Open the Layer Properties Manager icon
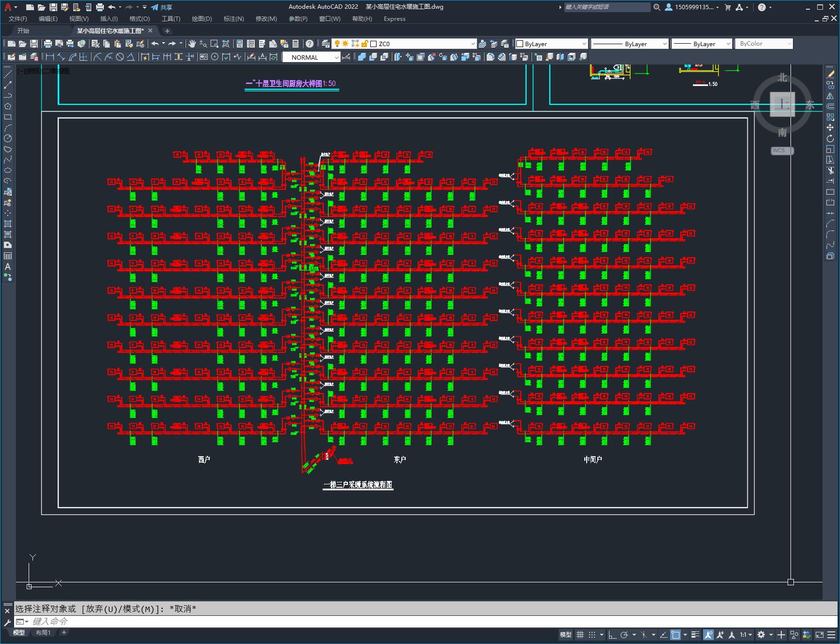 coord(326,44)
